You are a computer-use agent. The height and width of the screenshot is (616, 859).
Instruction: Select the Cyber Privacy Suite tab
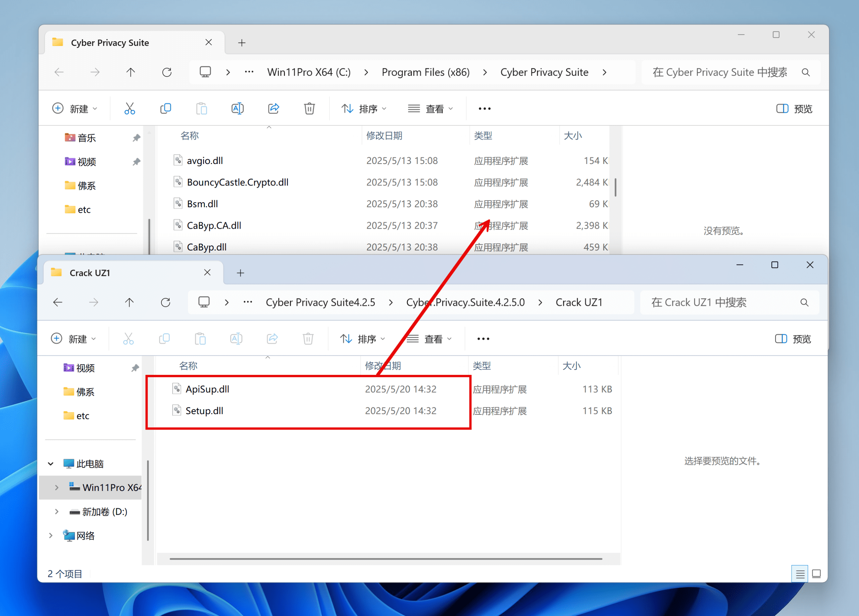point(110,43)
